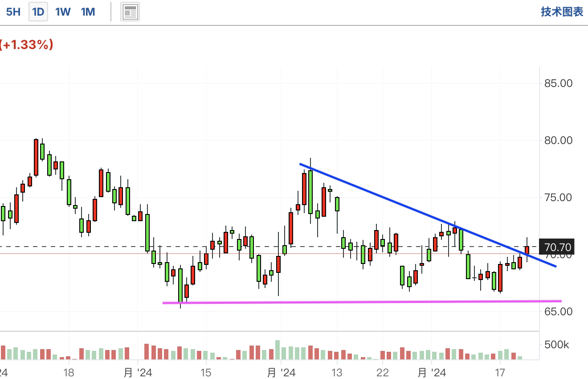Click the +1.33% change percentage
The width and height of the screenshot is (588, 379).
[27, 45]
